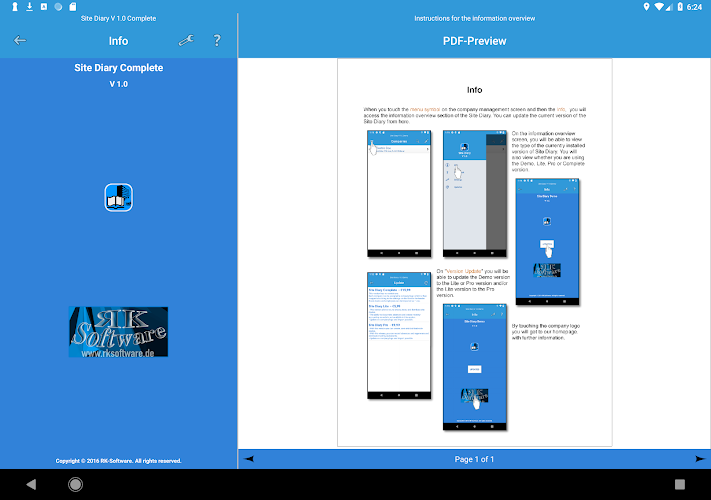This screenshot has width=711, height=500.
Task: Tap the SD card icon in status bar
Action: tap(73, 6)
